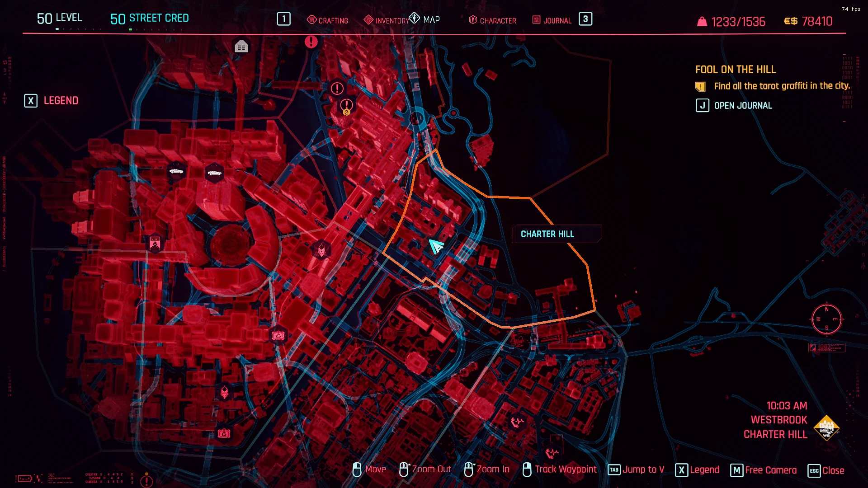Screen dimensions: 868x488
Task: Click the carry weight bag icon
Action: point(702,21)
